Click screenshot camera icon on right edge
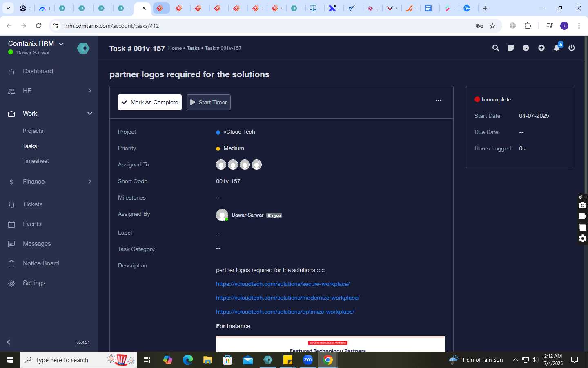This screenshot has height=368, width=588. click(x=583, y=205)
